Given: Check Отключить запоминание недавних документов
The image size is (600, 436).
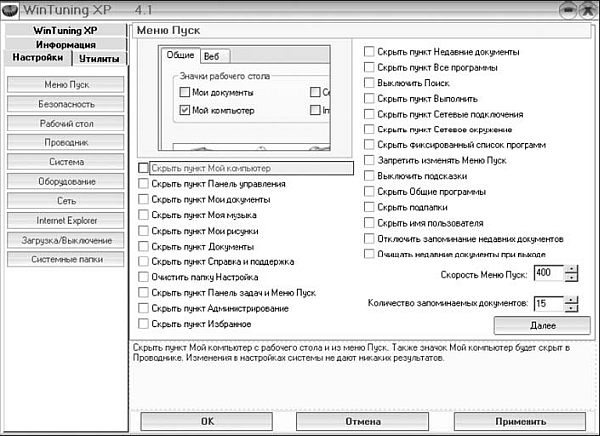Looking at the screenshot, I should [369, 239].
